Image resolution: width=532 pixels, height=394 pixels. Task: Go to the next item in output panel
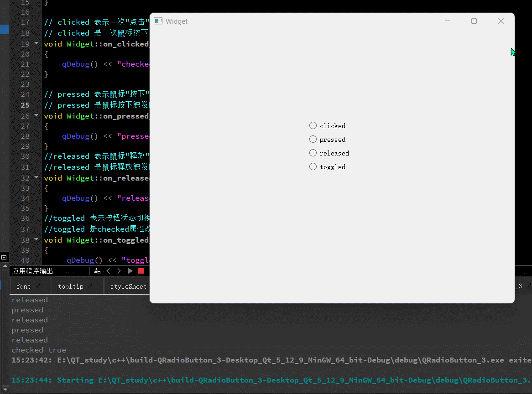click(x=119, y=271)
